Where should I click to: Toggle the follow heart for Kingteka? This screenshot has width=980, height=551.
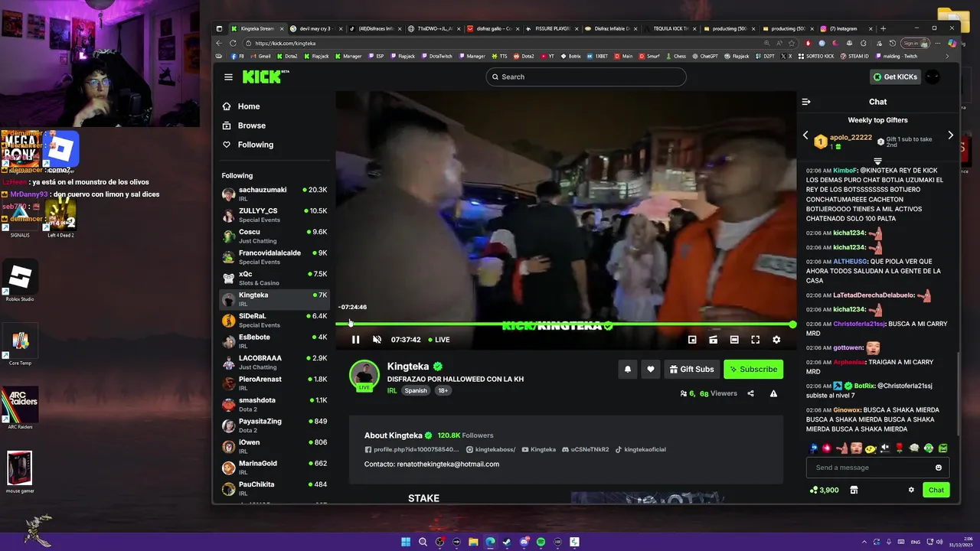[651, 370]
